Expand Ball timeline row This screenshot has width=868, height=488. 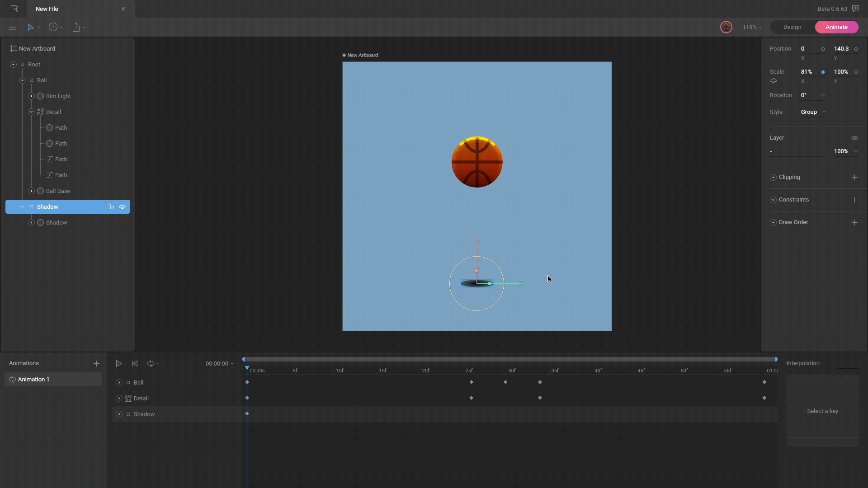coord(119,383)
